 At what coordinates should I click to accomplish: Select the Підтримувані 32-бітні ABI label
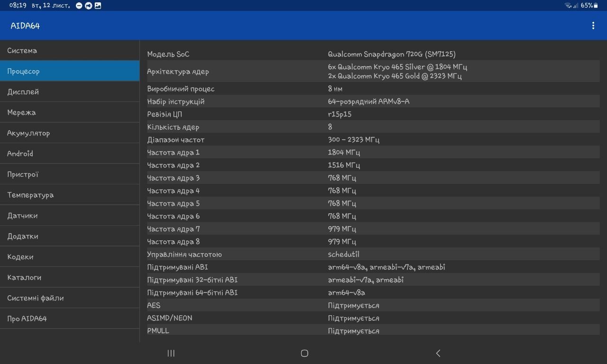(192, 280)
